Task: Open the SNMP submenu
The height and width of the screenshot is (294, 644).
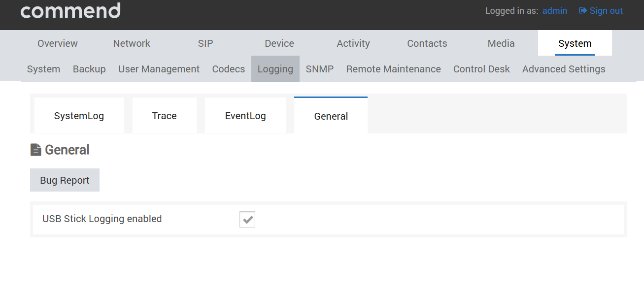Action: pos(320,69)
